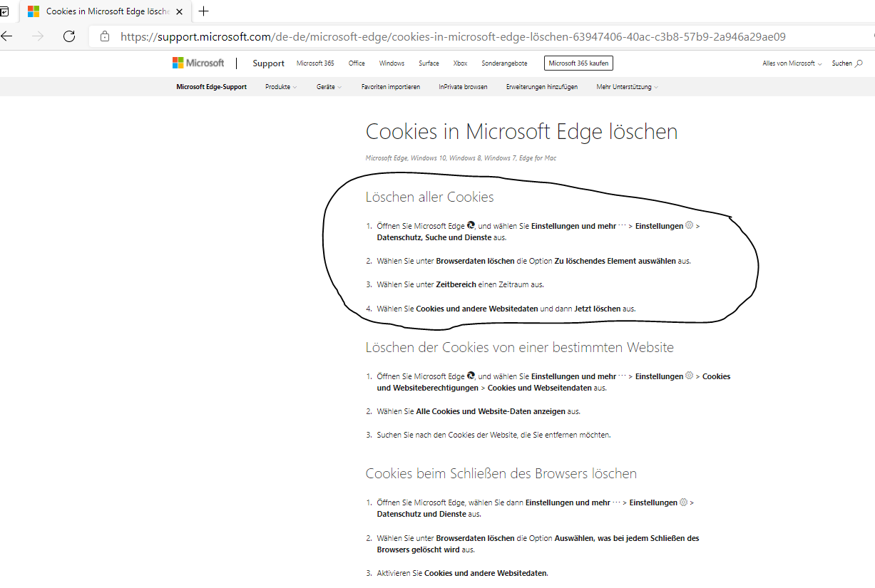The height and width of the screenshot is (588, 875).
Task: Open the Windows menu item
Action: click(x=392, y=63)
